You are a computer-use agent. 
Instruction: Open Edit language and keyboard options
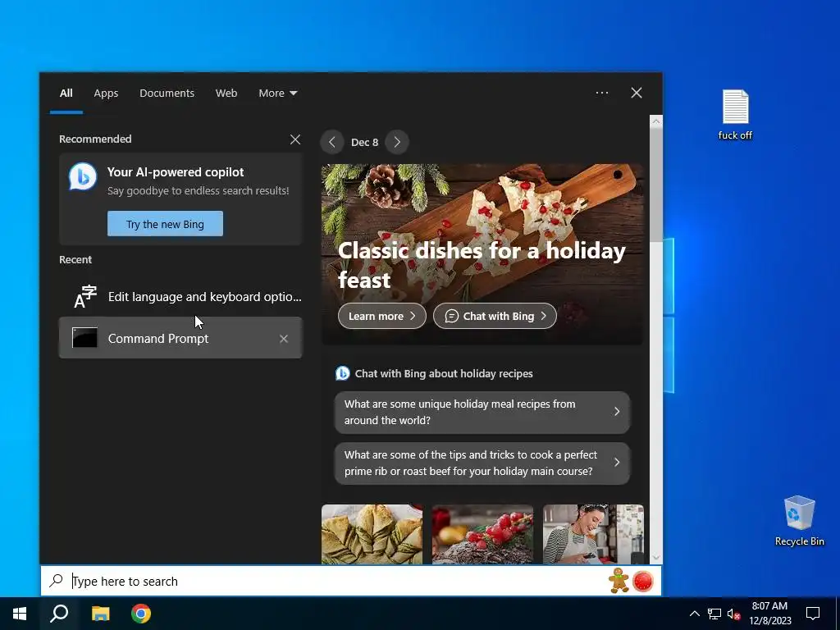pos(180,297)
